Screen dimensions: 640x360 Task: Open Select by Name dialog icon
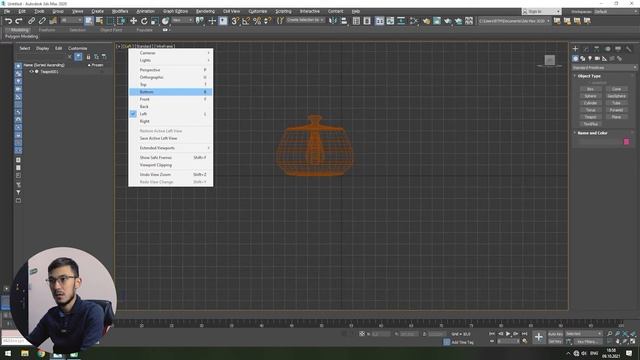(x=99, y=21)
